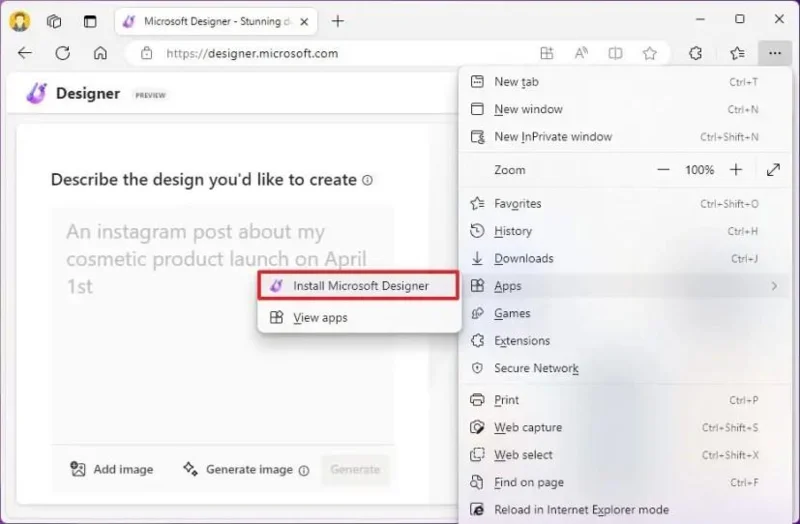Click Generate image button
The width and height of the screenshot is (800, 524).
click(x=238, y=469)
